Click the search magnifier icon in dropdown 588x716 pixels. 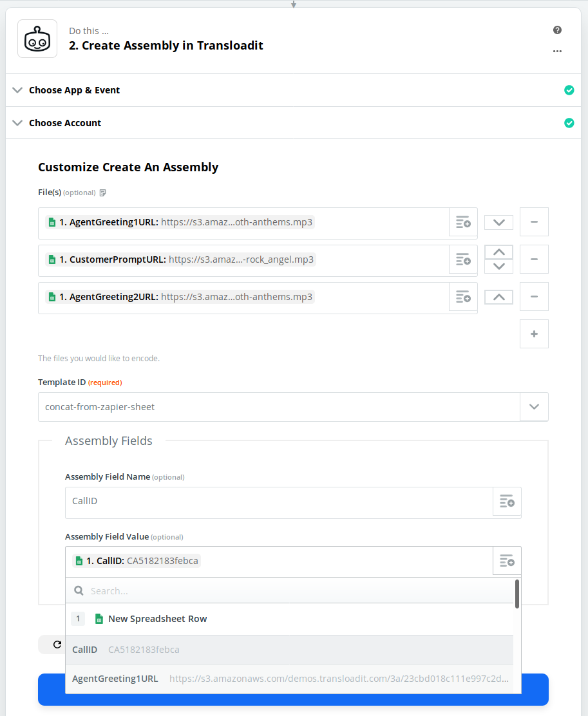(x=79, y=591)
